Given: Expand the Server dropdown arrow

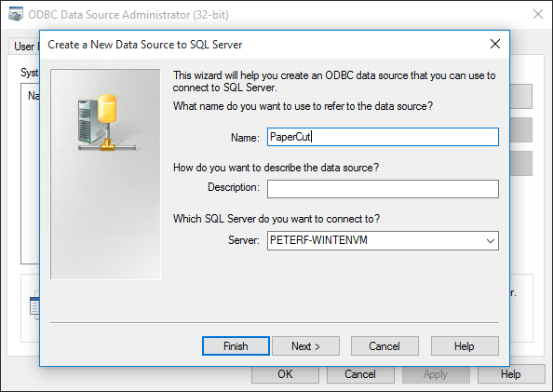Looking at the screenshot, I should pos(491,240).
